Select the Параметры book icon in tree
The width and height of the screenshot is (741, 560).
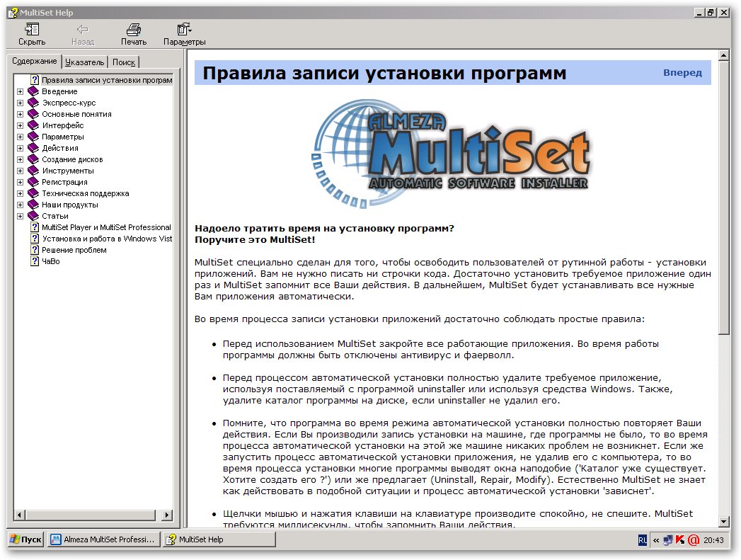coord(33,137)
